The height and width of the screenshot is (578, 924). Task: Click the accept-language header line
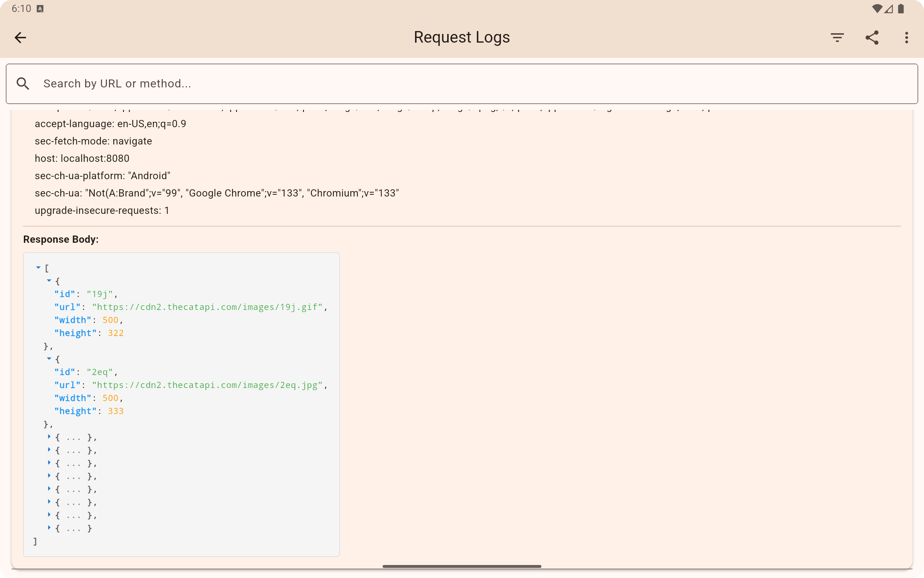[110, 124]
